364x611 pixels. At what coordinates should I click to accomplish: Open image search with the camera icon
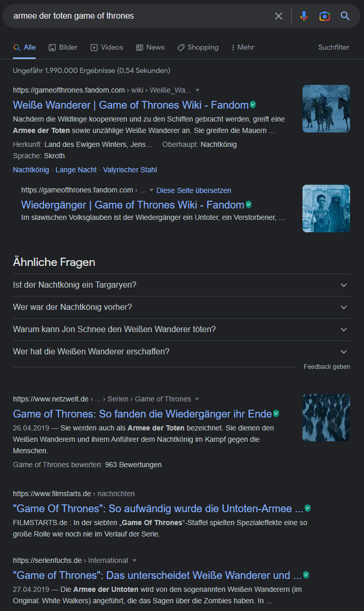(324, 16)
